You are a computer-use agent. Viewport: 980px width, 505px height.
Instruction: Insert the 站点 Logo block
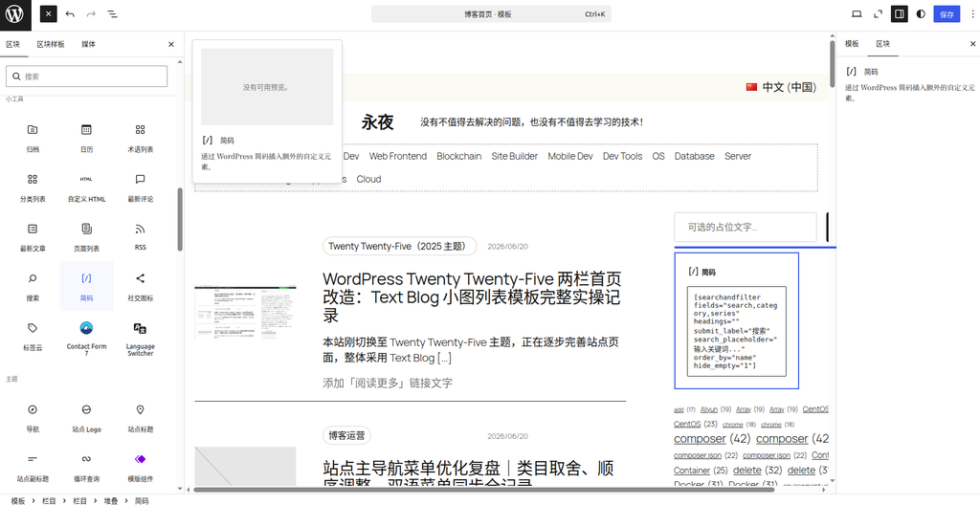point(86,418)
